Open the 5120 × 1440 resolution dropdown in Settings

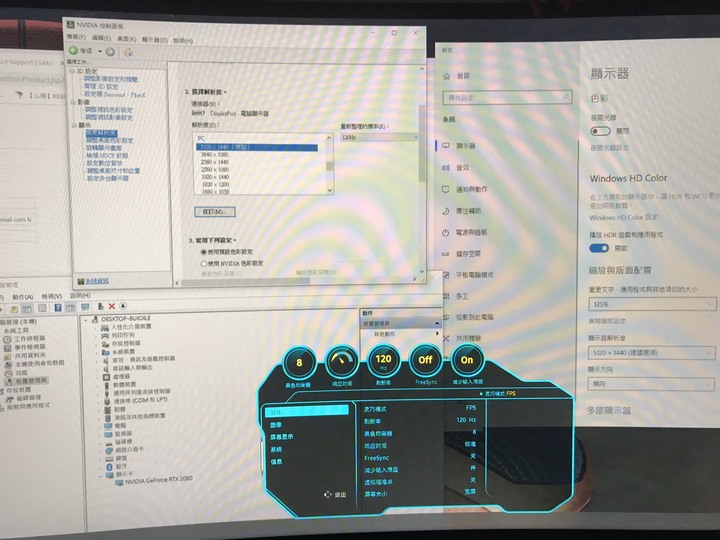(651, 353)
